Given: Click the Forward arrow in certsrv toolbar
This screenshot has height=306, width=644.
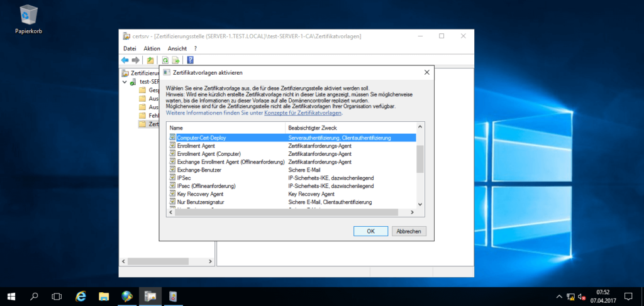Looking at the screenshot, I should tap(135, 60).
